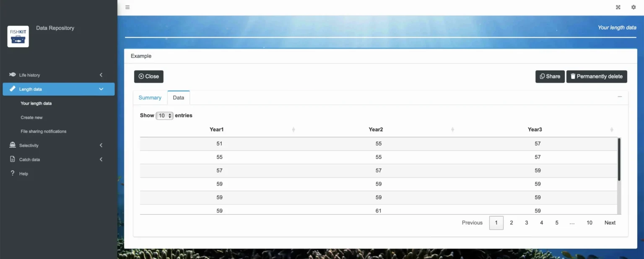Go to page 4 of table
The height and width of the screenshot is (259, 644).
pyautogui.click(x=542, y=223)
